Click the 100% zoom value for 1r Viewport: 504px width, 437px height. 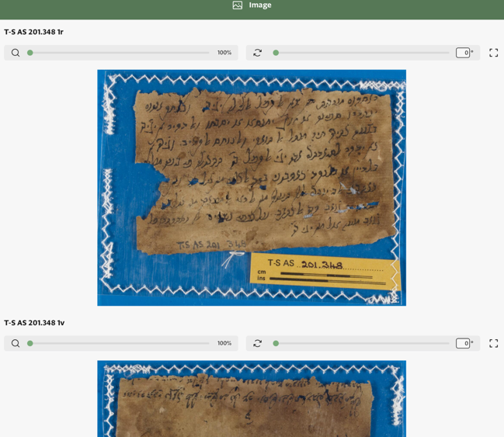click(224, 53)
